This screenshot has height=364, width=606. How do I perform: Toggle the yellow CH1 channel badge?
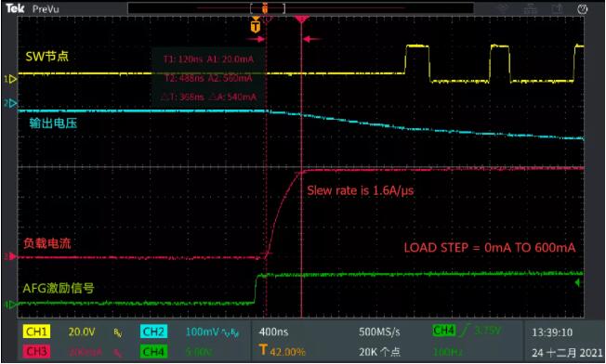click(x=37, y=331)
